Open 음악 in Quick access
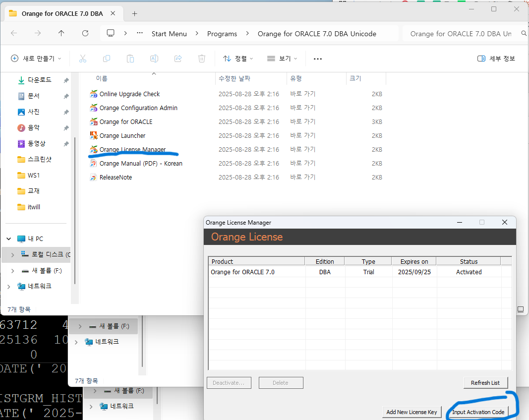This screenshot has height=420, width=529. click(29, 127)
